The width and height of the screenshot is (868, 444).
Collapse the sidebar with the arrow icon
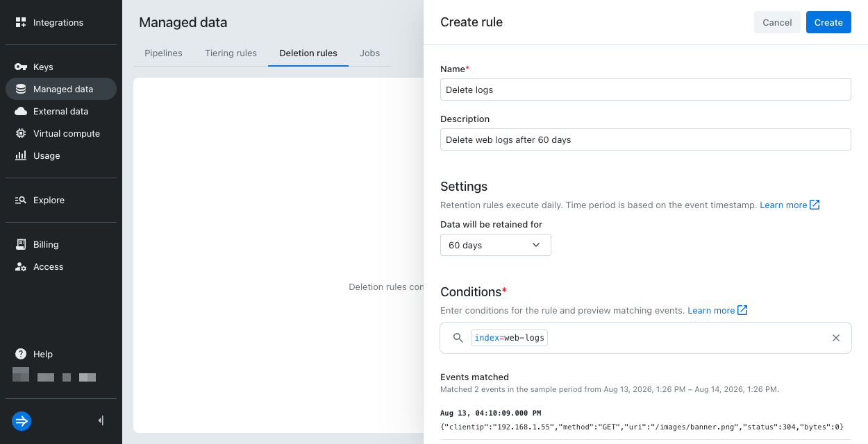[x=101, y=420]
